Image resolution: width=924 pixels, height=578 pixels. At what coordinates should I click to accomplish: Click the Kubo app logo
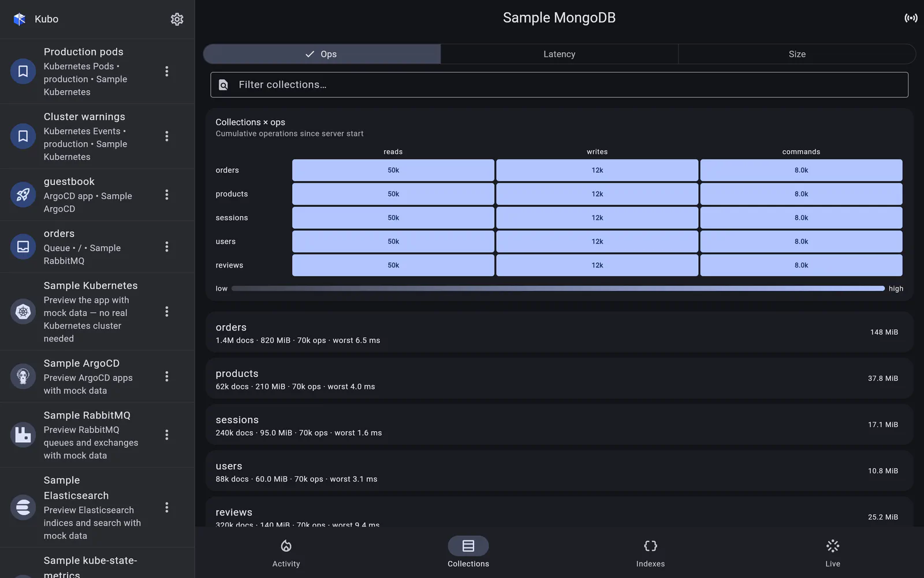tap(20, 19)
